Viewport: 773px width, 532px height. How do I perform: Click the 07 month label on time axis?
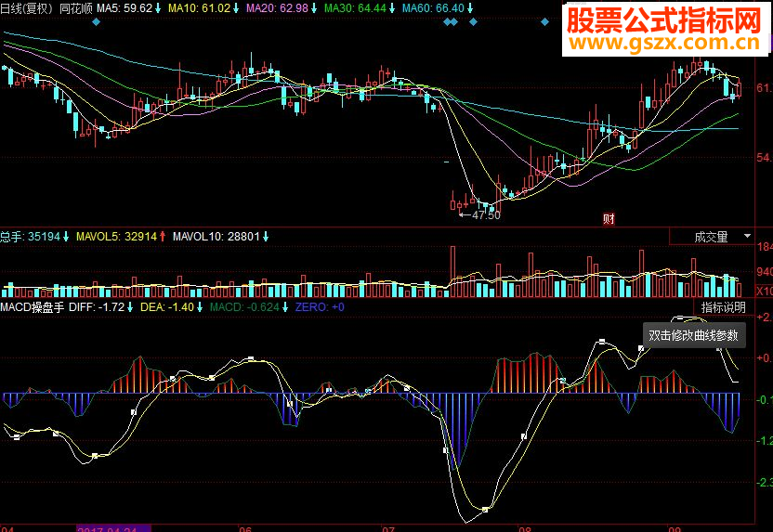tap(388, 529)
